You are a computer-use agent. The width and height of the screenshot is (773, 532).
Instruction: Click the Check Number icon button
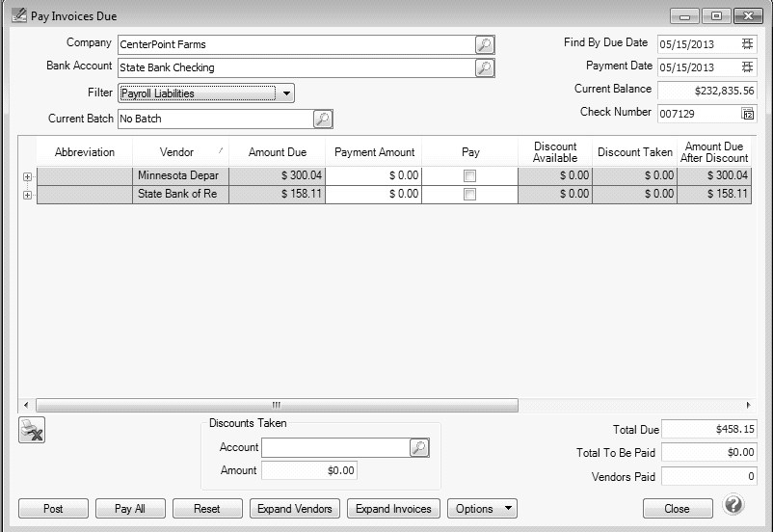(x=747, y=114)
